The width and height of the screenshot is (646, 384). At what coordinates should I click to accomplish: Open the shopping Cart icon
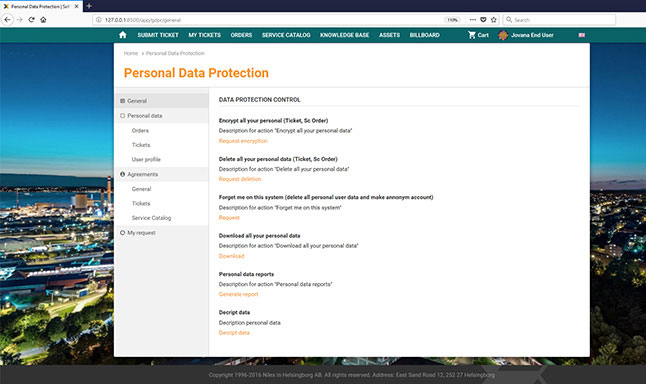pyautogui.click(x=472, y=35)
